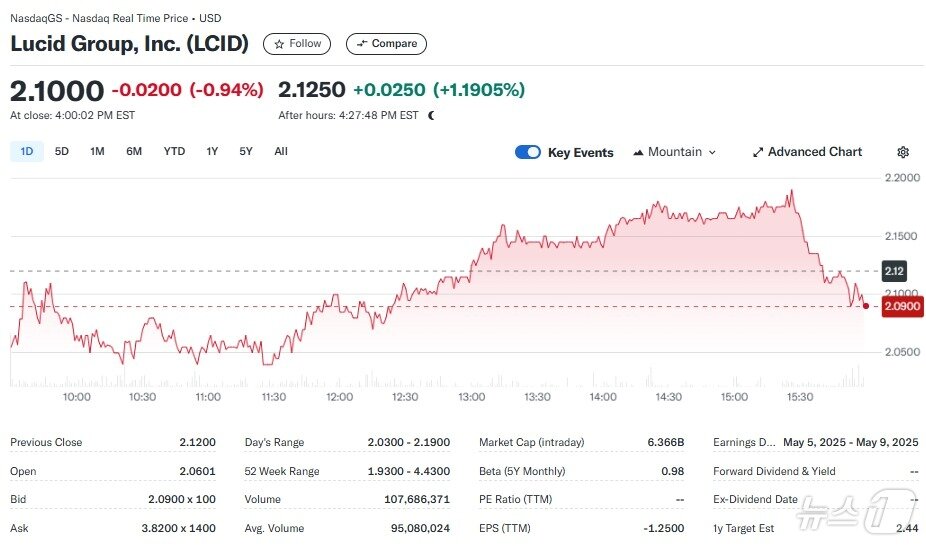Click the Lucid Group, Inc. (LCID) title
926x546 pixels.
pos(130,44)
